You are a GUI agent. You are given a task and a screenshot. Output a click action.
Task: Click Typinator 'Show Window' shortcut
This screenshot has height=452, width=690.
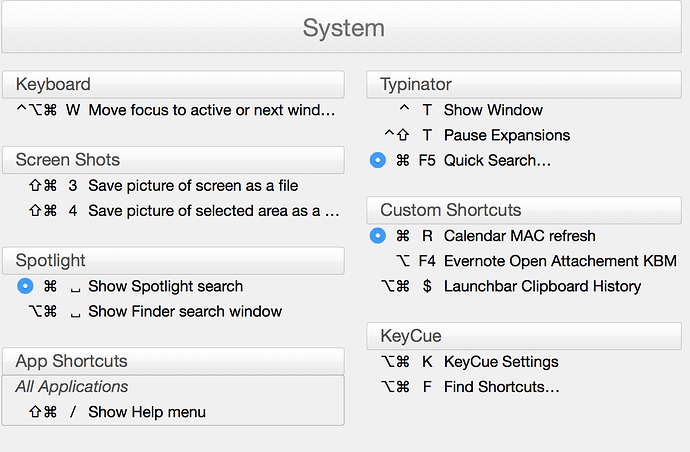(493, 110)
